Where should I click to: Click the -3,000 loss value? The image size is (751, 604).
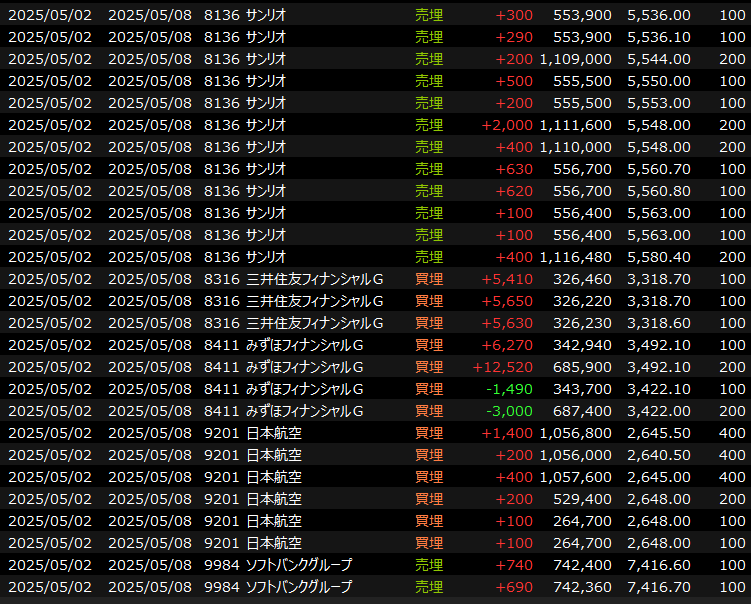click(510, 411)
